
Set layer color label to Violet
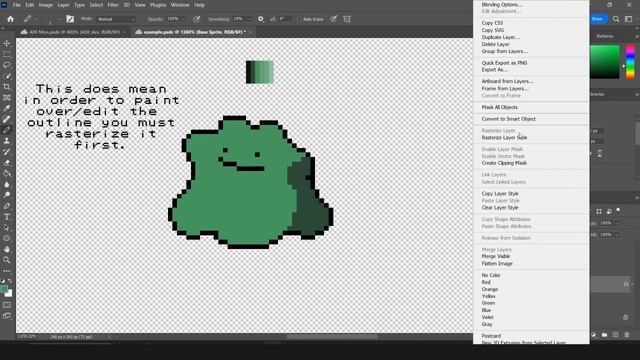pyautogui.click(x=487, y=317)
